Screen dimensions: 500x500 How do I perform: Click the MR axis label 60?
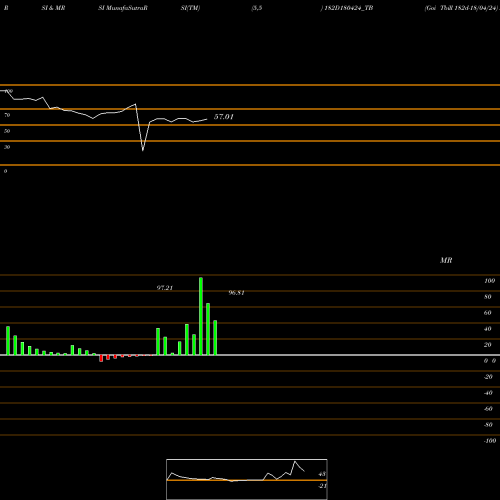pyautogui.click(x=487, y=313)
